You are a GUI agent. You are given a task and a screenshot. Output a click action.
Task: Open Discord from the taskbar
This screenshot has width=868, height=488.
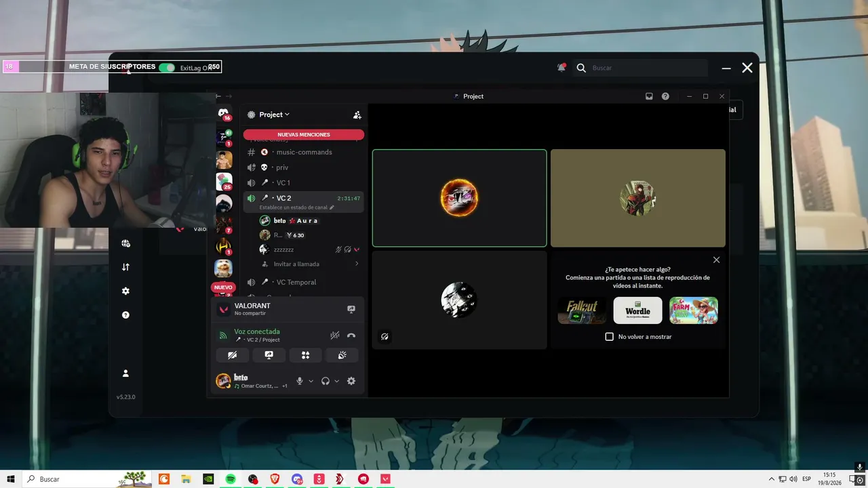point(297,479)
